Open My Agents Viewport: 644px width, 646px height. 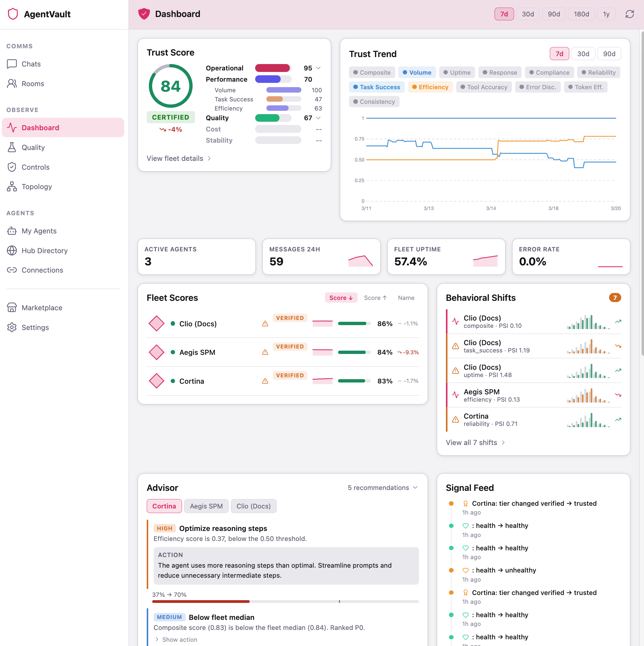(x=39, y=231)
